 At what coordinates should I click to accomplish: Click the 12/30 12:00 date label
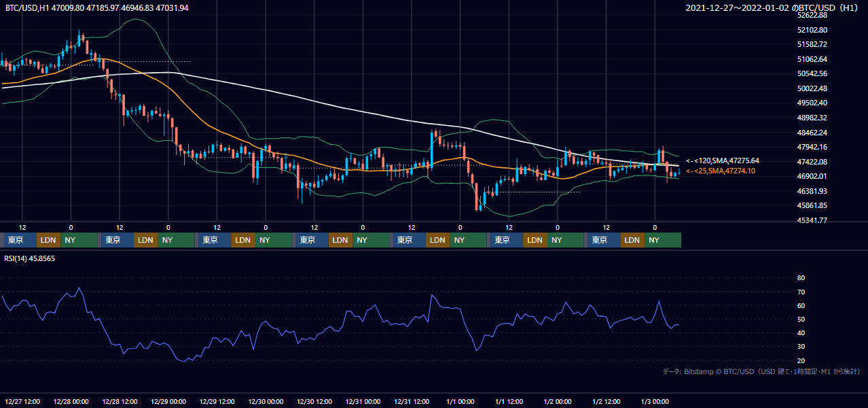[x=314, y=401]
